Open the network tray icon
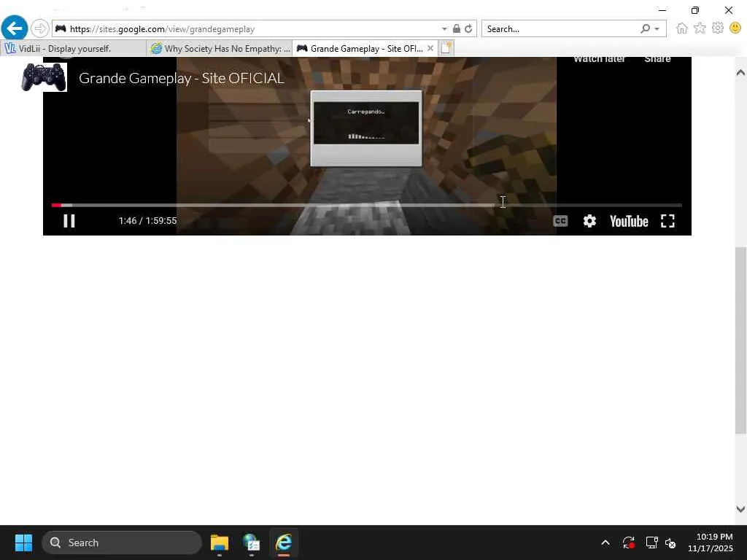747x560 pixels. tap(651, 542)
